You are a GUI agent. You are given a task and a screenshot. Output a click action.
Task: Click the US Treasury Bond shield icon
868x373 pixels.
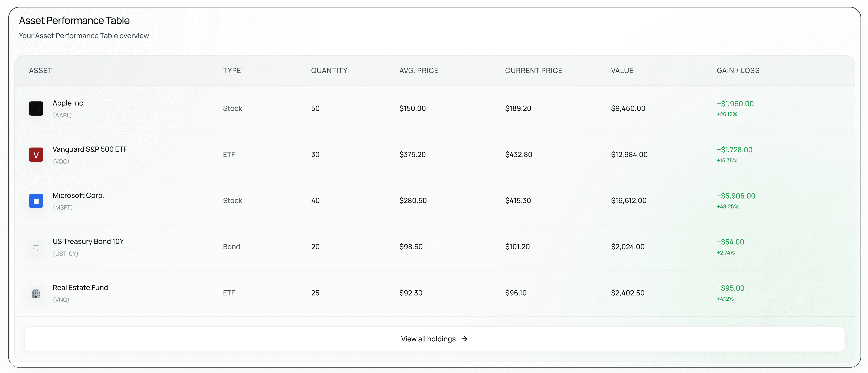[36, 248]
